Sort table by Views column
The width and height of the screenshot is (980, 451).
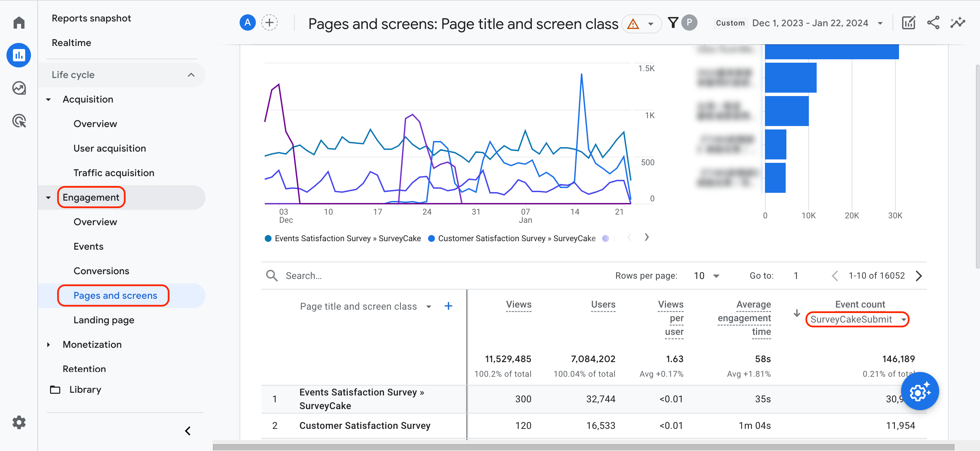click(519, 304)
